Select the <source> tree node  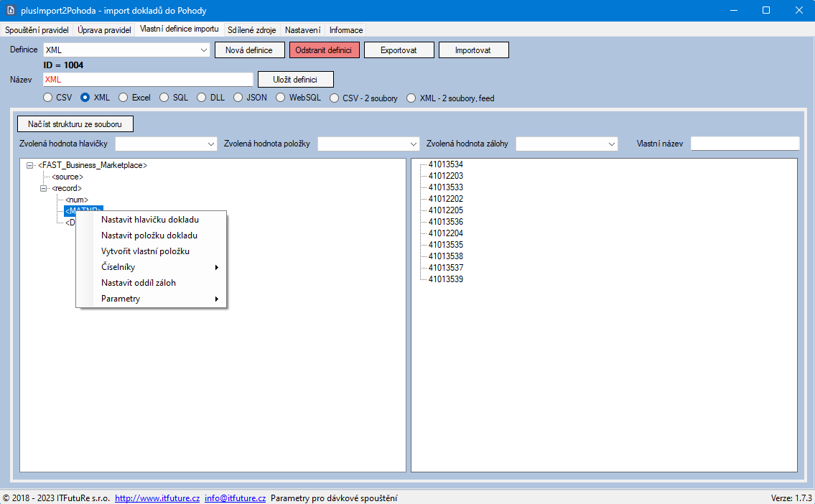coord(67,177)
